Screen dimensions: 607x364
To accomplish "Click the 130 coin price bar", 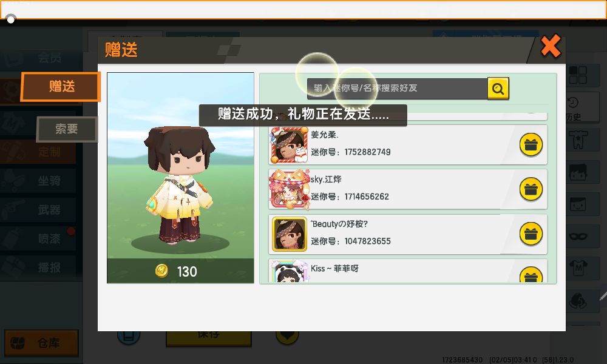I will pyautogui.click(x=180, y=271).
